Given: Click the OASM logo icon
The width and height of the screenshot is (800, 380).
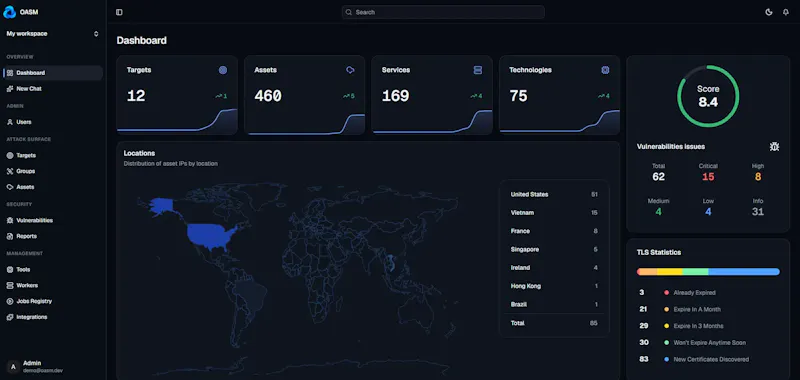Looking at the screenshot, I should tap(10, 12).
